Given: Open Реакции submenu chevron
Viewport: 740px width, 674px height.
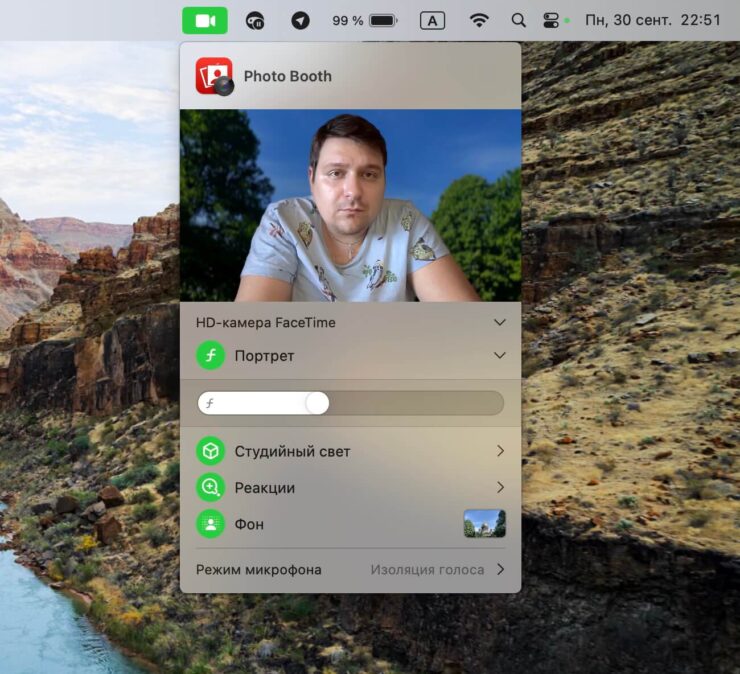Looking at the screenshot, I should 500,488.
